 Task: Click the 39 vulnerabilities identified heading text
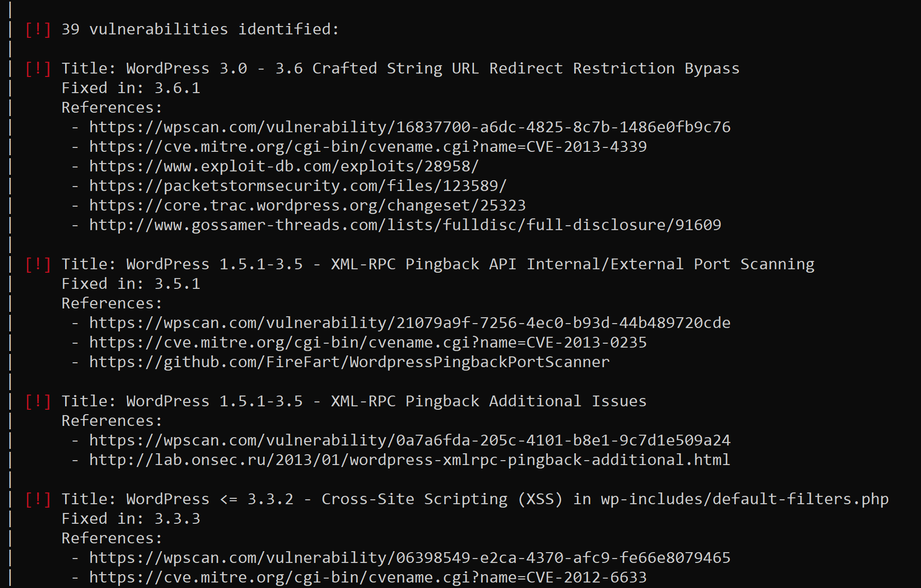tap(200, 29)
